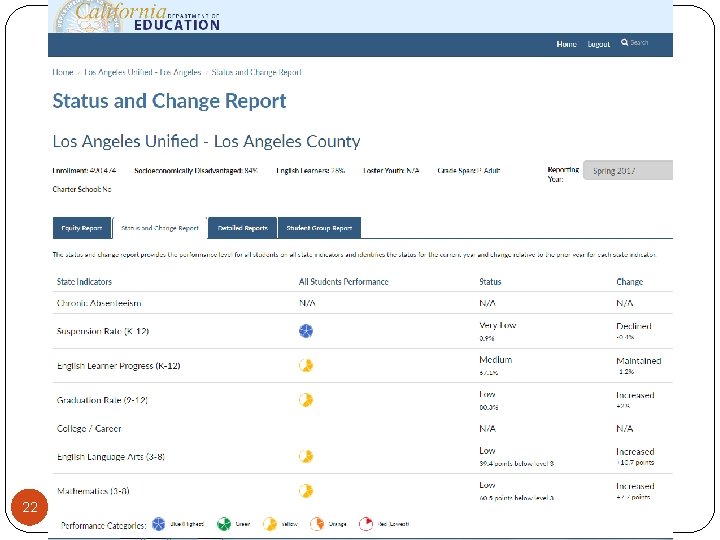Select the Status and Change Report tab

tap(160, 228)
